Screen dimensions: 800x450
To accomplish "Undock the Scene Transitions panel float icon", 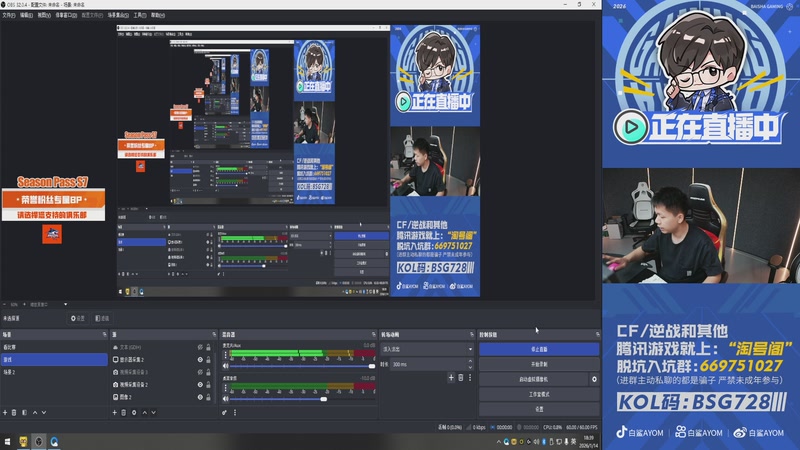I will (x=471, y=335).
